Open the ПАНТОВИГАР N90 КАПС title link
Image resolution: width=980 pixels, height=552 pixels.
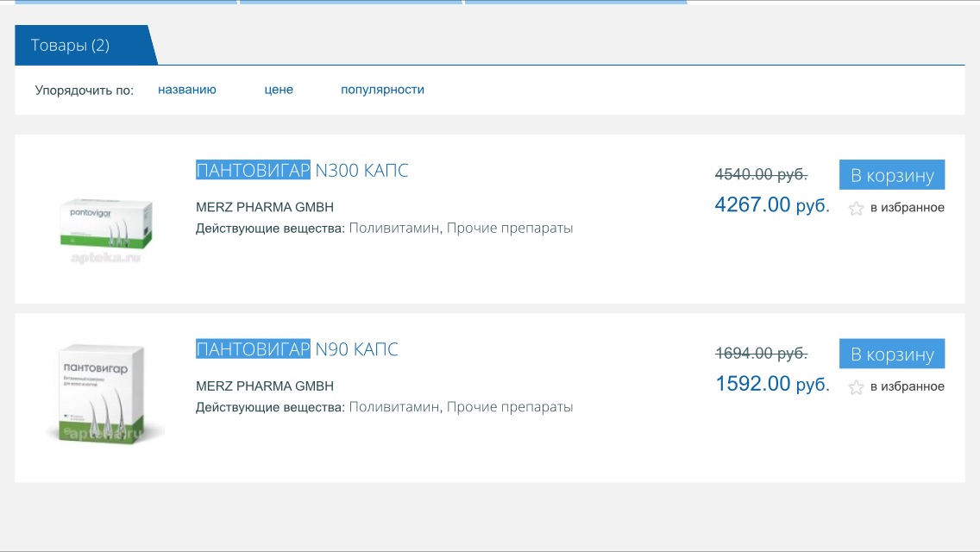(297, 349)
